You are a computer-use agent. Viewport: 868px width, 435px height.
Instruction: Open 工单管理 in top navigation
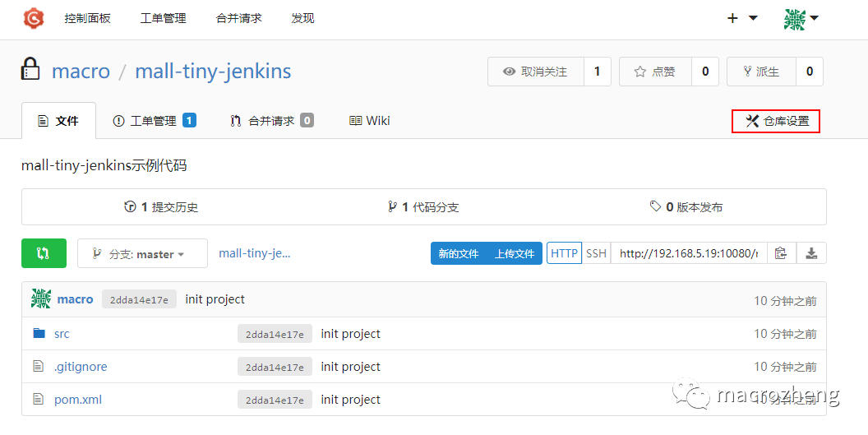tap(164, 18)
